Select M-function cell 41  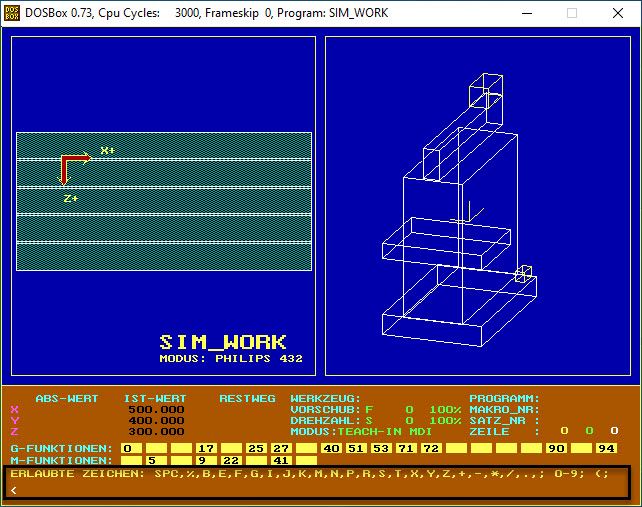pos(281,460)
